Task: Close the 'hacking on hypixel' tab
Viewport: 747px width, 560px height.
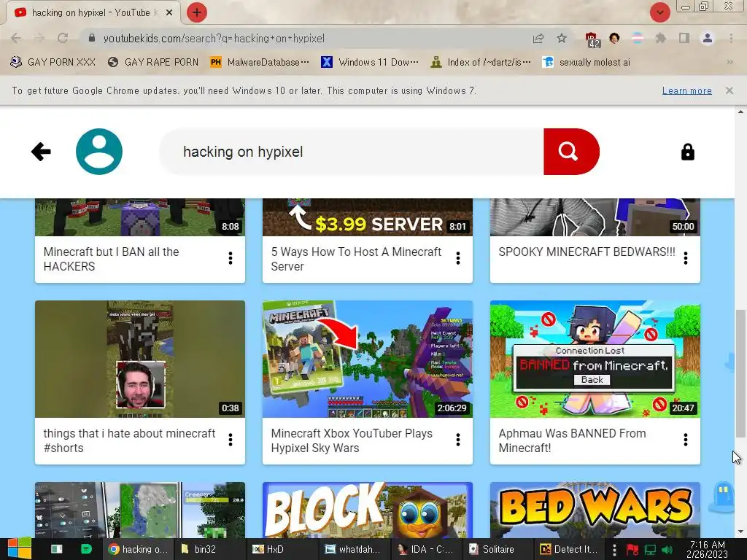Action: [x=169, y=13]
